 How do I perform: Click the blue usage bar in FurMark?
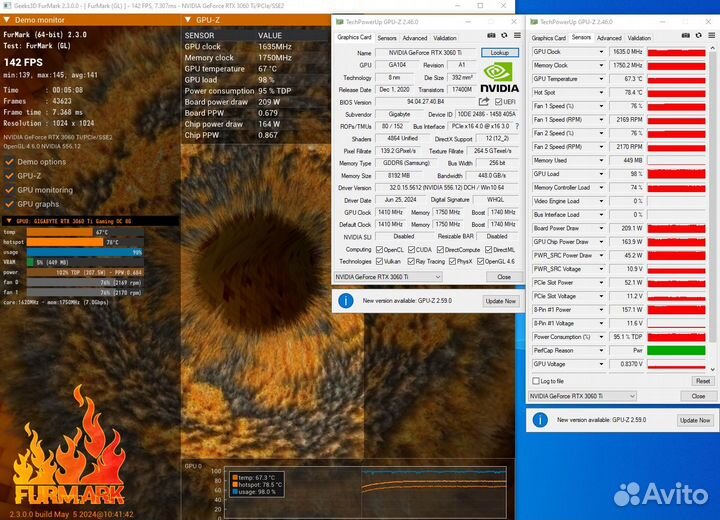click(x=84, y=252)
